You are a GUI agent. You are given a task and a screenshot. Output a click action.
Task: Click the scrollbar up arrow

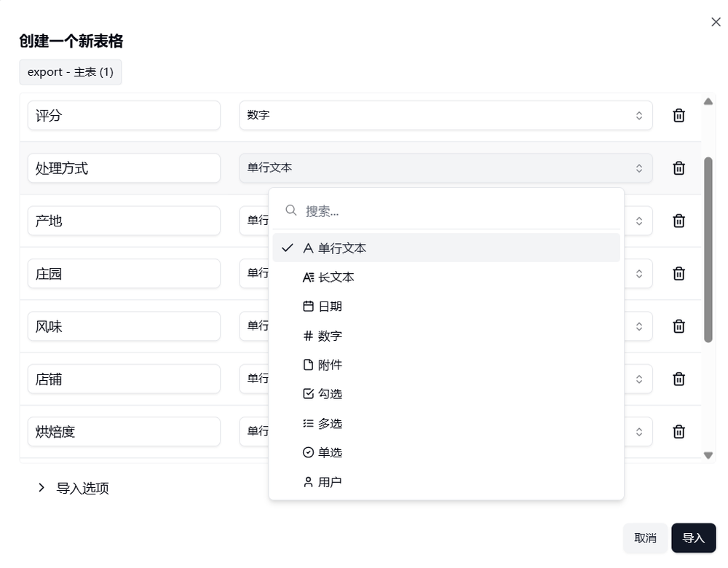(x=708, y=101)
